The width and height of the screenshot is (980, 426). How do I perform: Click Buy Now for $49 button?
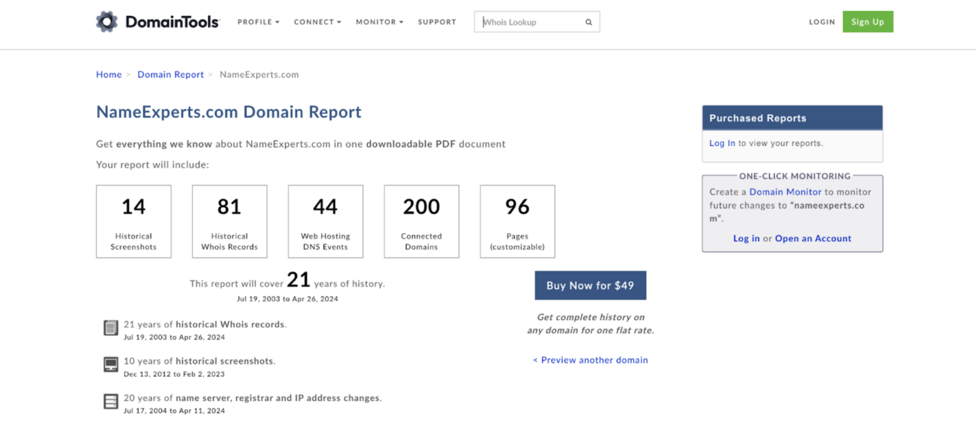[x=590, y=286]
